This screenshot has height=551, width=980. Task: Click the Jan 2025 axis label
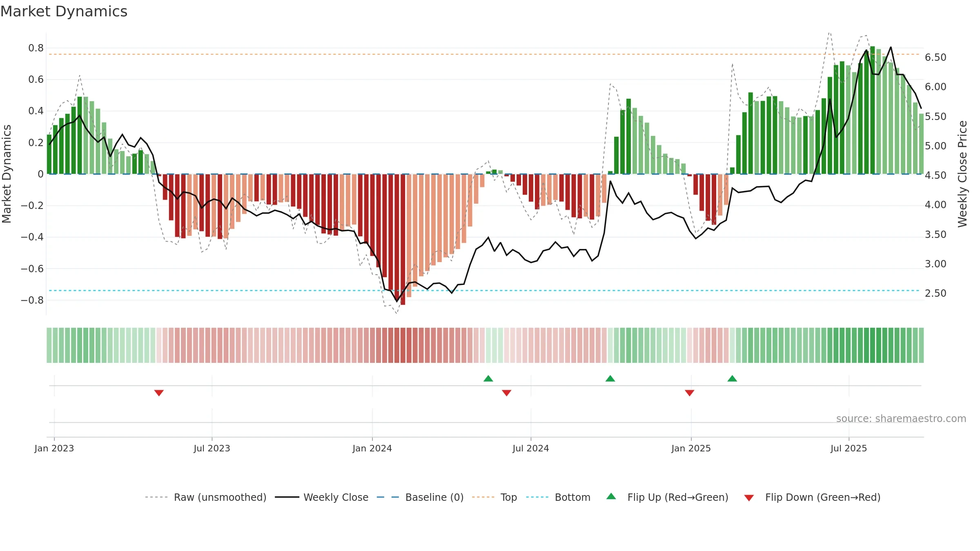[691, 448]
